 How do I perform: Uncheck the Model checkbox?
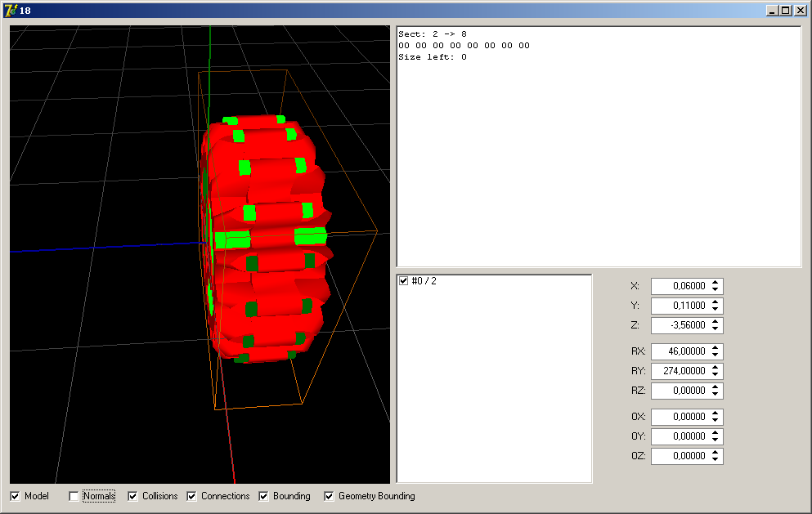tap(16, 496)
